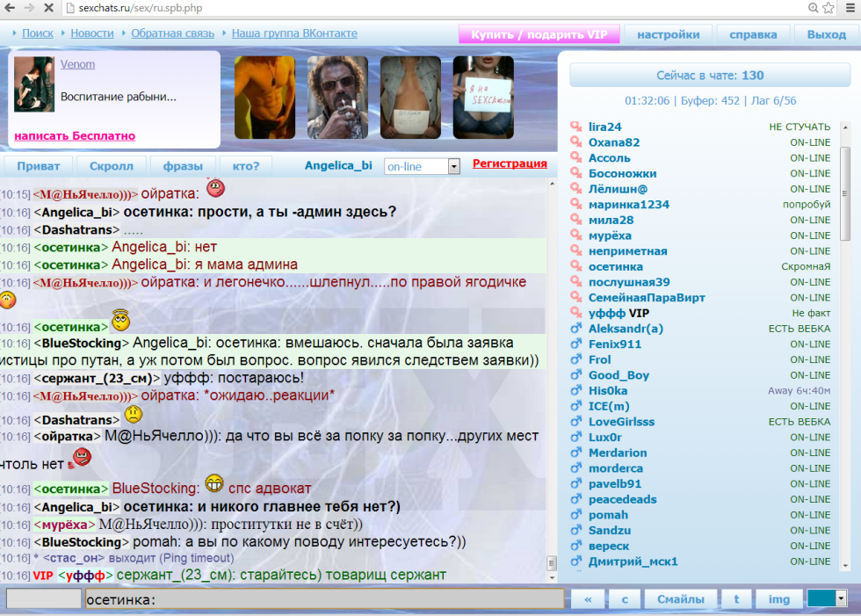Viewport: 861px width, 616px height.
Task: Click the female icon beside lira24
Action: [x=576, y=127]
